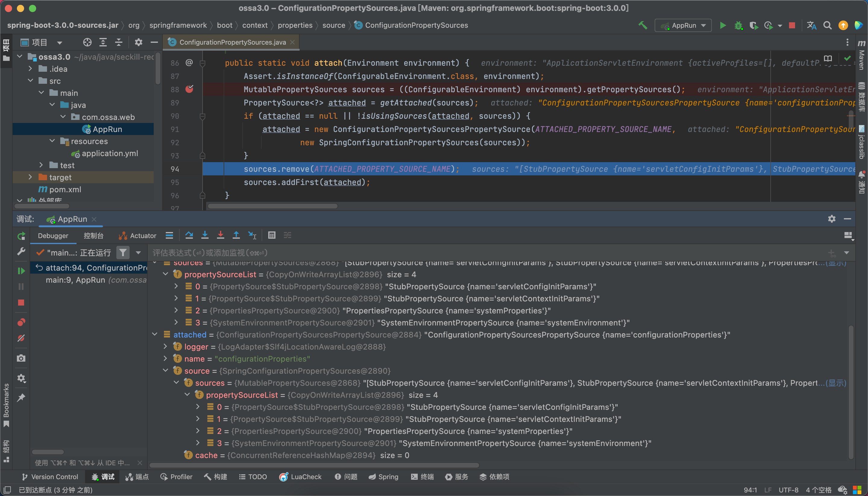This screenshot has height=496, width=868.
Task: Switch to the Debugger tab
Action: point(54,236)
